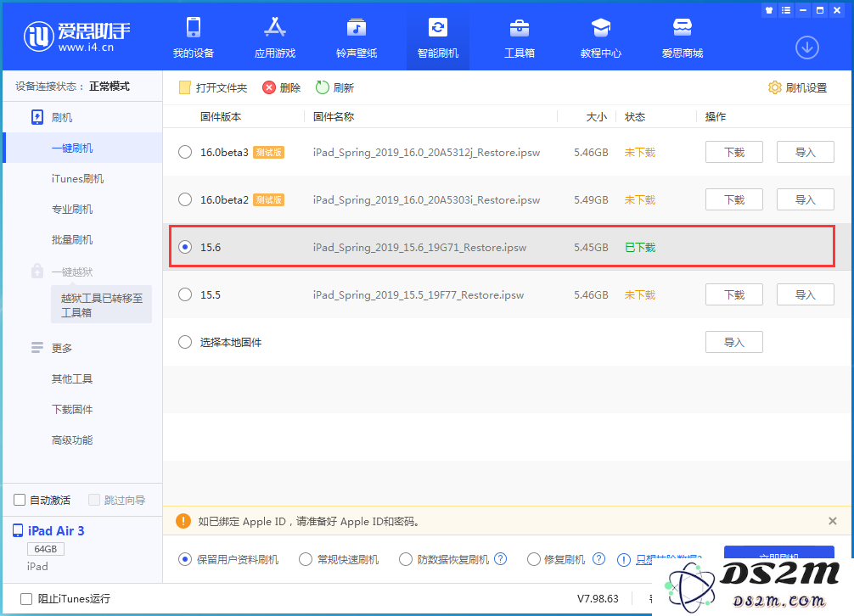This screenshot has height=616, width=854.
Task: Click 打开文件夹 open folder
Action: tap(213, 87)
